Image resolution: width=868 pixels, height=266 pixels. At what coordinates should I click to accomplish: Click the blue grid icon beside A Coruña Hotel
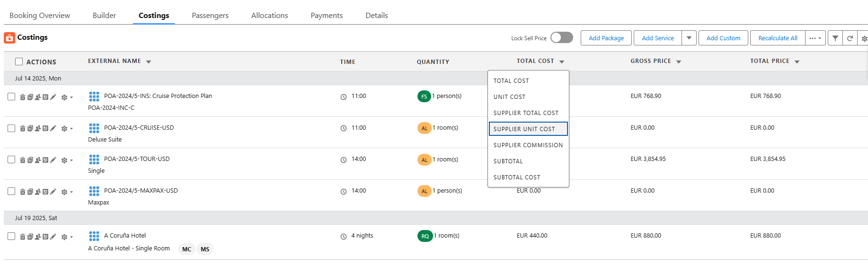click(94, 236)
